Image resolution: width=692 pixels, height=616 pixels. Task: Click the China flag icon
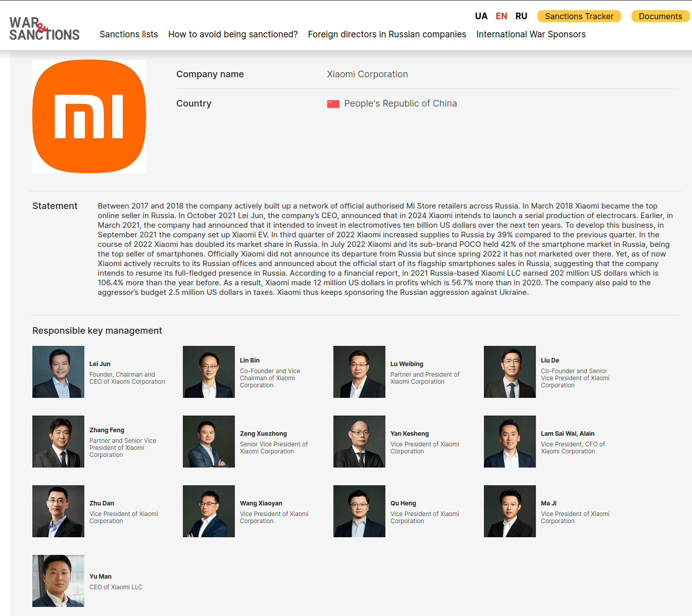click(333, 103)
